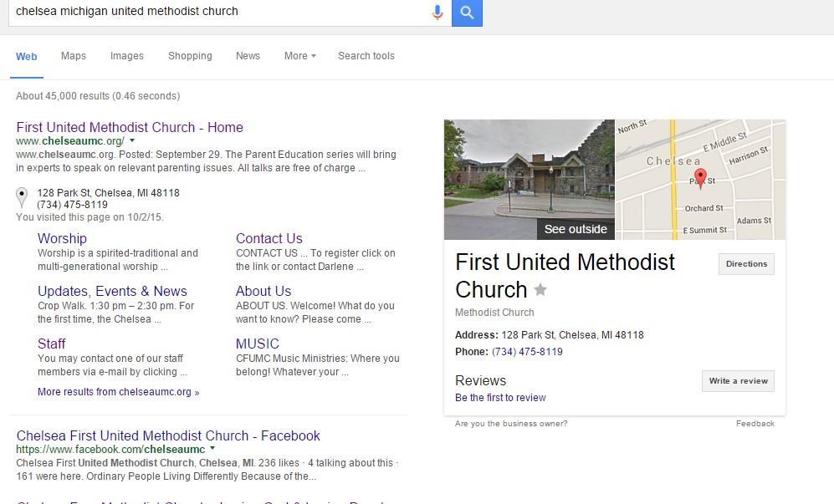
Task: Open dropdown arrow next to facebook.com/chelseaumc
Action: [212, 449]
